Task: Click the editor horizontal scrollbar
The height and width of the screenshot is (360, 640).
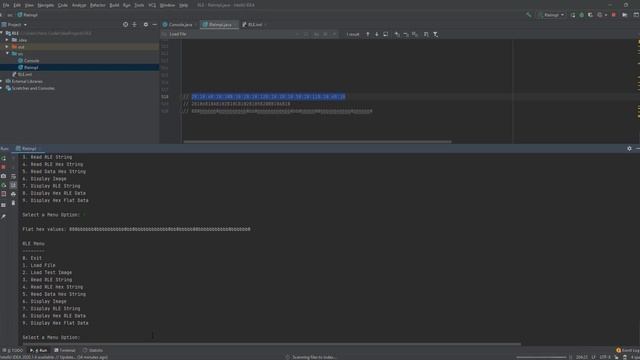Action: pos(318,142)
